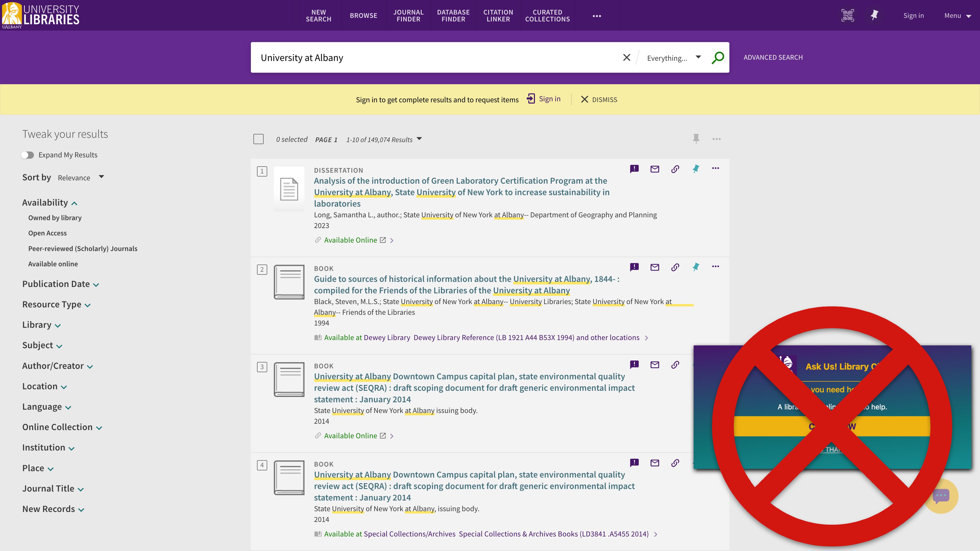Copy permalink for Guide to sources book

click(675, 267)
